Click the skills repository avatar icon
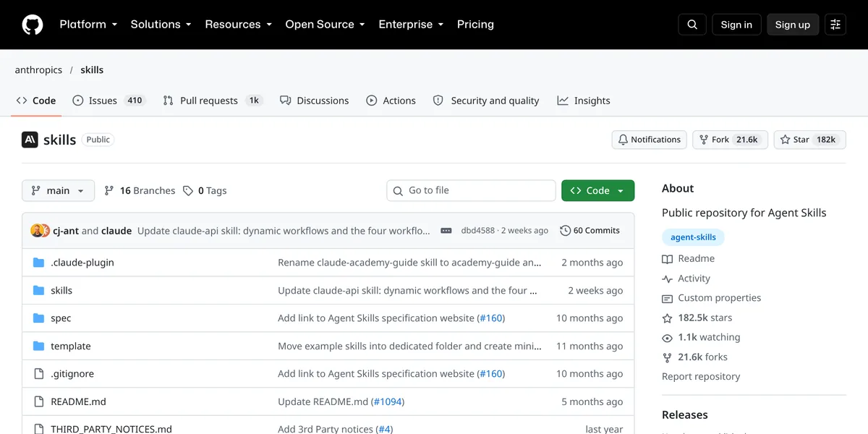The image size is (868, 434). point(30,140)
